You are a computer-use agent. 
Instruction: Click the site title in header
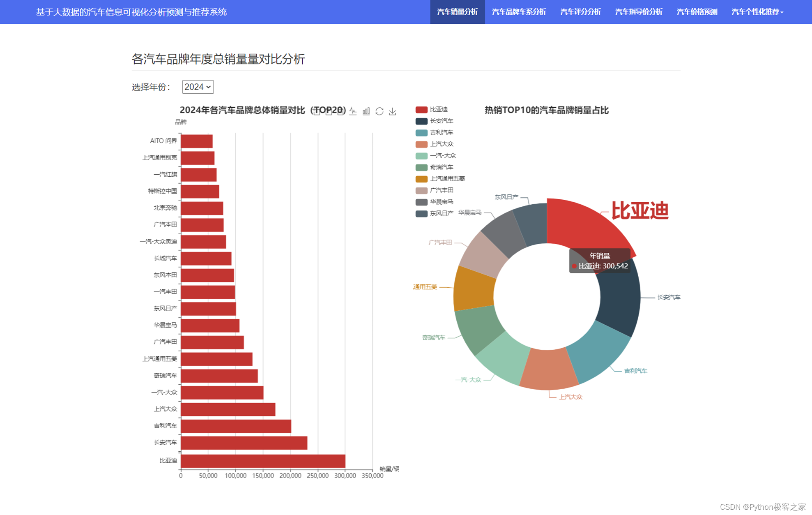click(131, 12)
